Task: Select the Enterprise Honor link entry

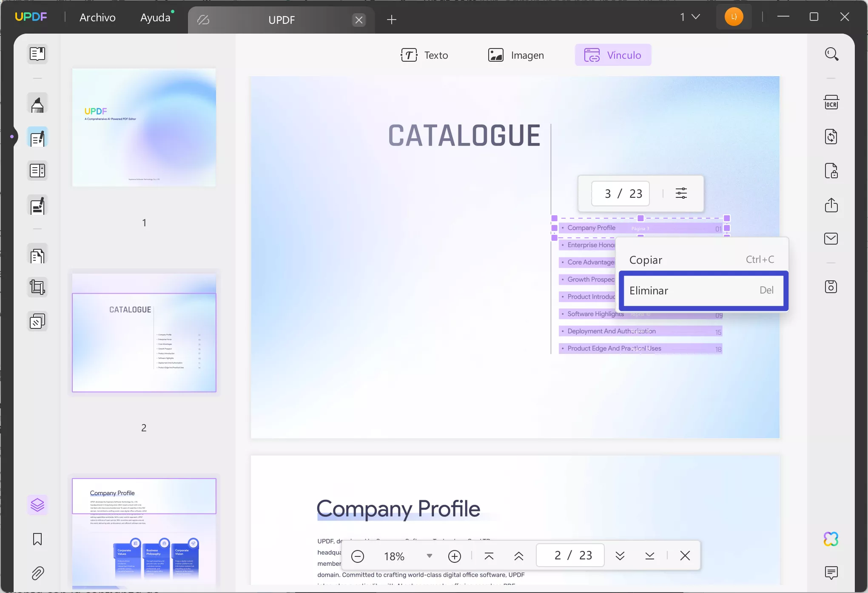Action: [x=587, y=245]
